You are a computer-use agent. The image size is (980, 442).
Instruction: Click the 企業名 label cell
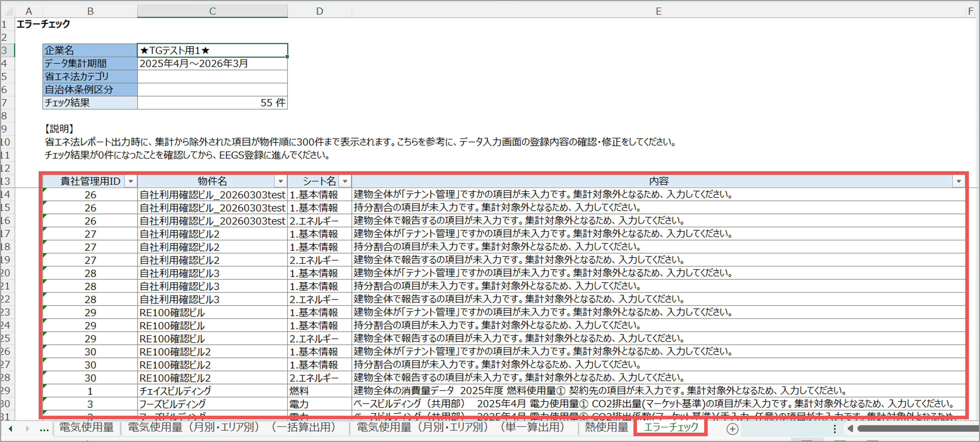[90, 50]
